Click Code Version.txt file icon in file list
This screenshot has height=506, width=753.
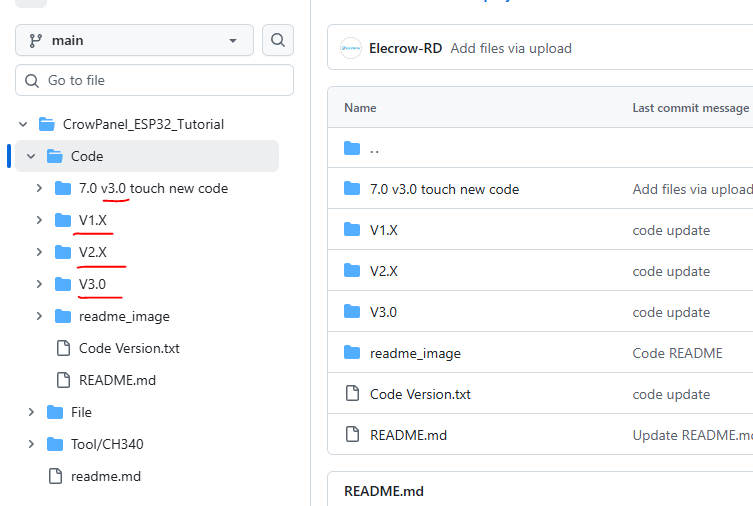[x=351, y=394]
